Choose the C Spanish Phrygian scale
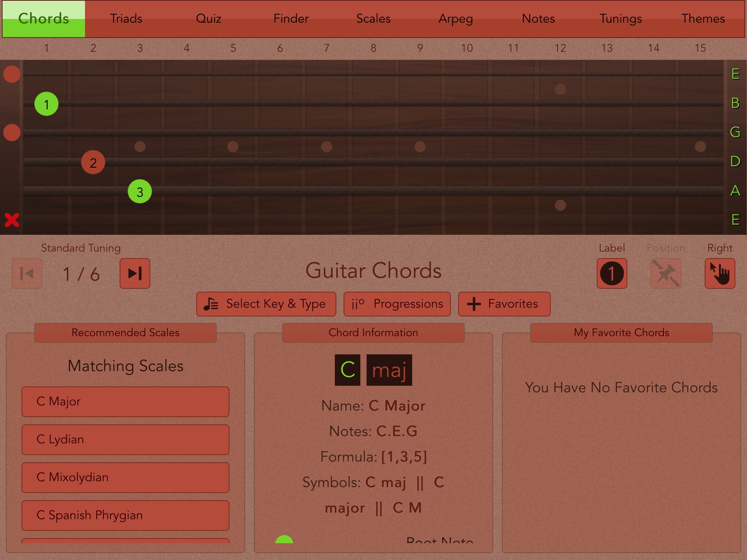Image resolution: width=747 pixels, height=560 pixels. [125, 515]
